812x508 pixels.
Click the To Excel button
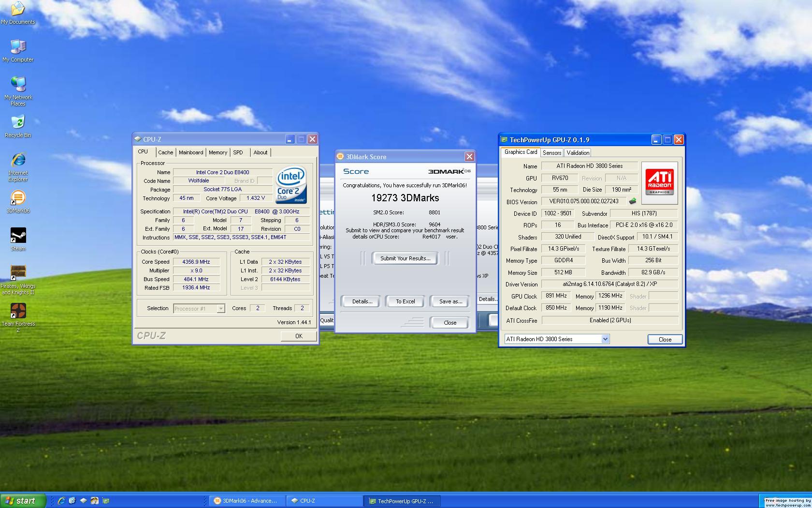(x=406, y=301)
